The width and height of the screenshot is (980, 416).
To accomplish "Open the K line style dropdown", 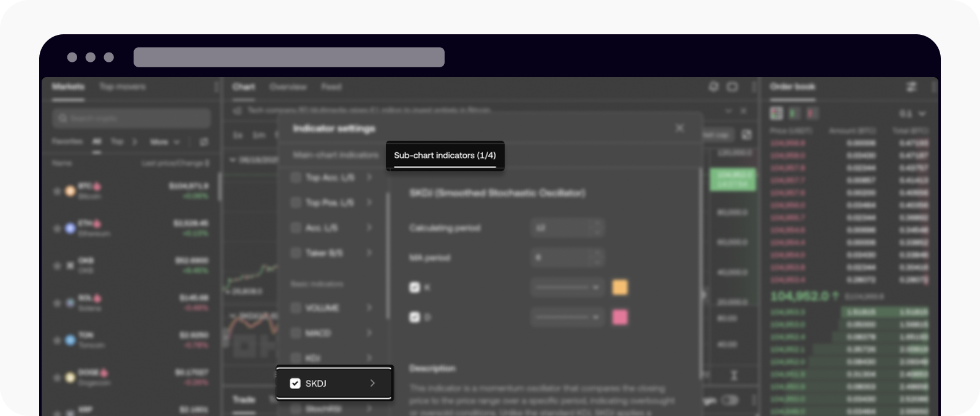I will point(567,287).
